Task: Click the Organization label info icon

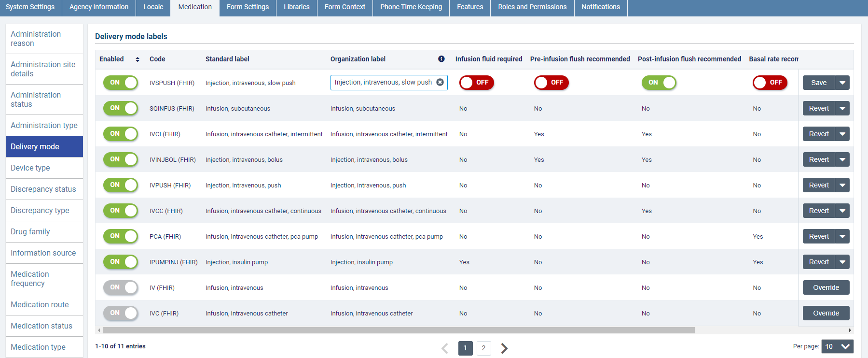Action: tap(441, 59)
